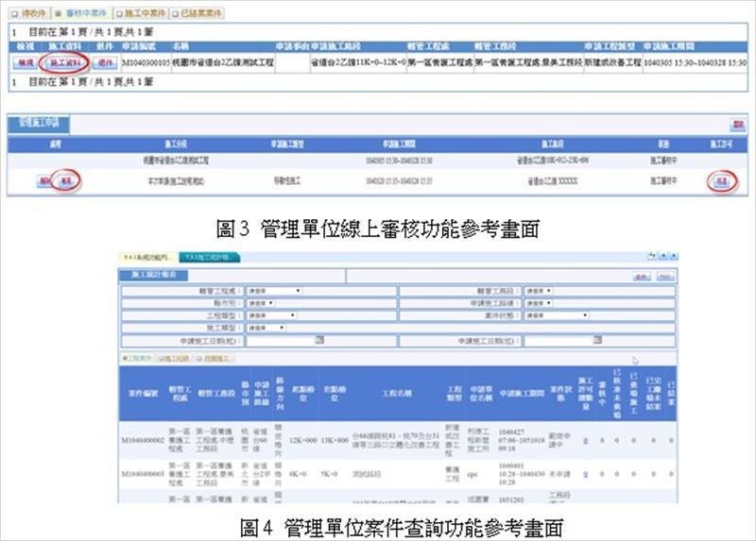Click the refresh icon at top right of statistics window
The width and height of the screenshot is (756, 541).
tap(653, 256)
